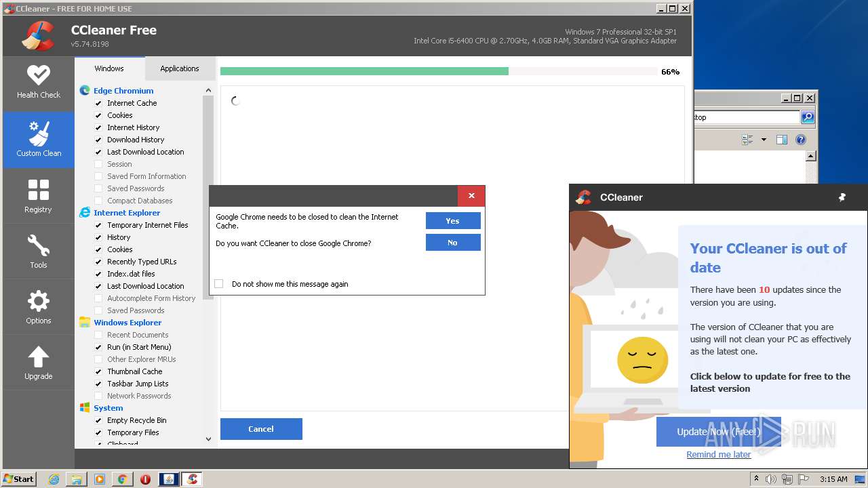This screenshot has width=868, height=488.
Task: Enable Saved Form Information
Action: (x=98, y=176)
